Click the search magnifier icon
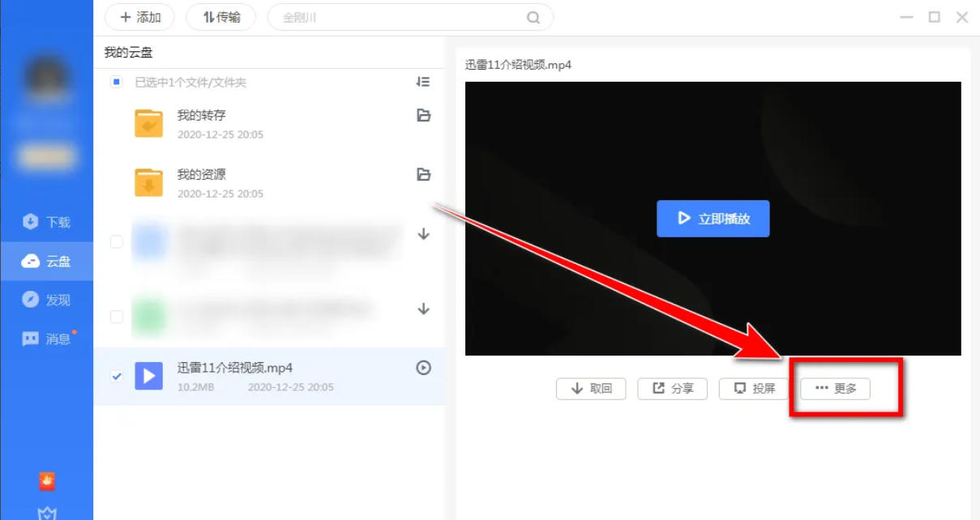Image resolution: width=980 pixels, height=520 pixels. (x=533, y=16)
